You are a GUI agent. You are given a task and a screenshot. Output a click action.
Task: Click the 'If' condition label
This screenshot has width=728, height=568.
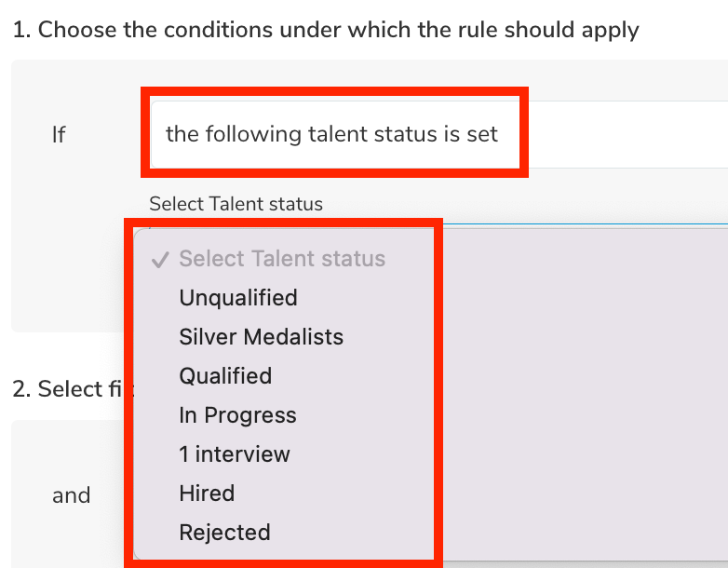(x=59, y=135)
